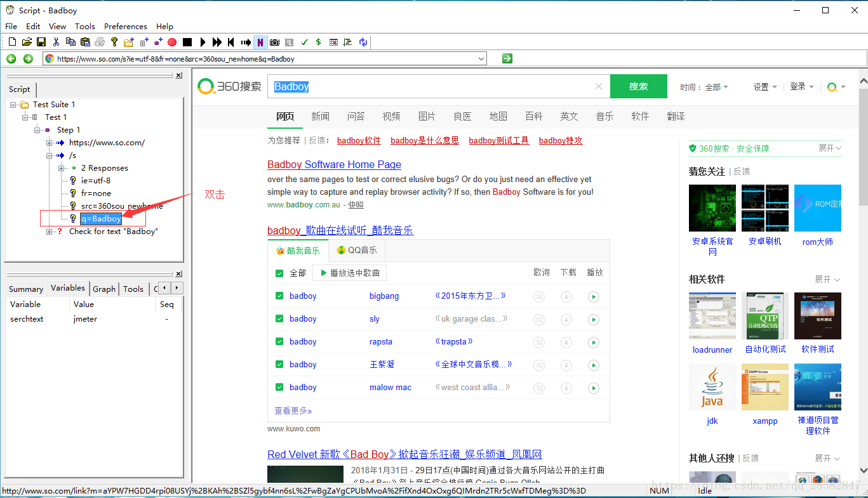Screen dimensions: 868x498
Task: Add a new suite with the folder-plus icon
Action: [129, 42]
